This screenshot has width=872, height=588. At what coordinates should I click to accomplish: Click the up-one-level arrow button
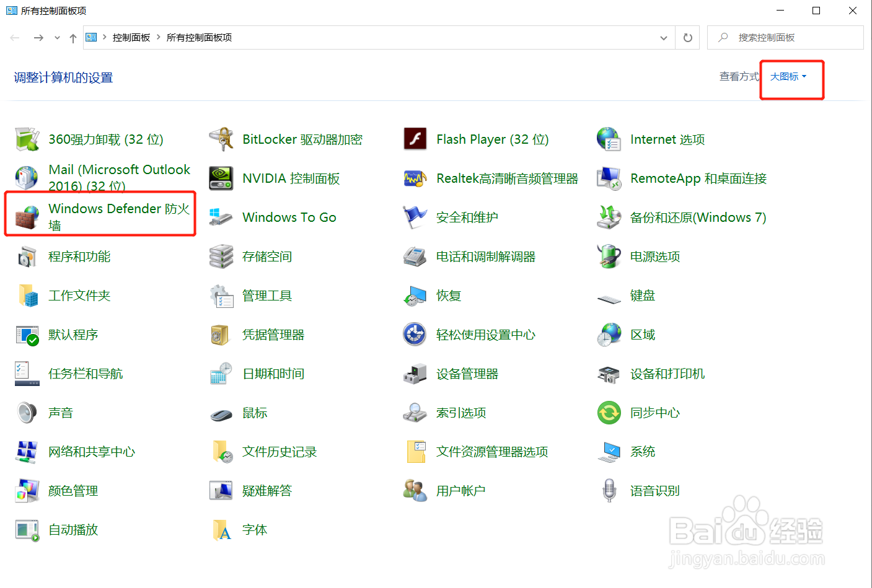point(73,38)
